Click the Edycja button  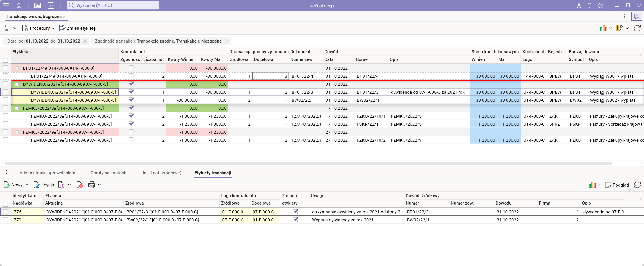44,185
